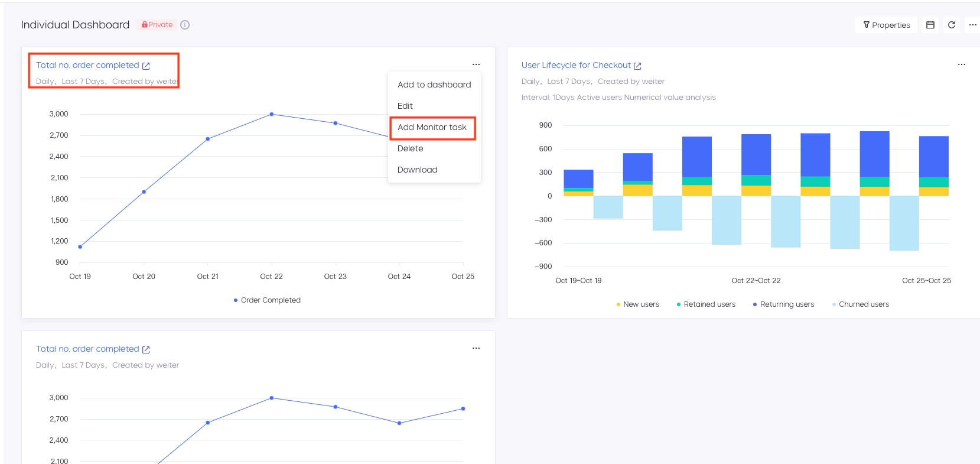Select Download from the context menu
Image resolution: width=980 pixels, height=464 pixels.
coord(434,170)
